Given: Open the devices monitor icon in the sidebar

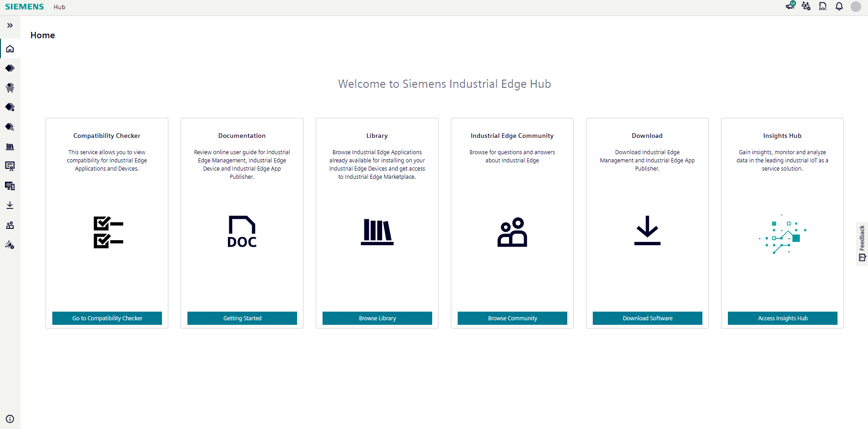Looking at the screenshot, I should tap(10, 186).
